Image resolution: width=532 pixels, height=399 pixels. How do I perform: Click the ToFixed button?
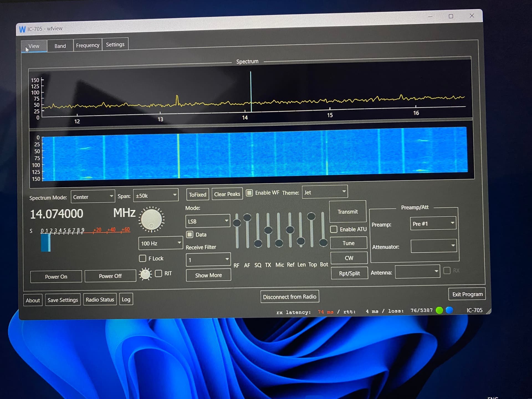coord(198,195)
